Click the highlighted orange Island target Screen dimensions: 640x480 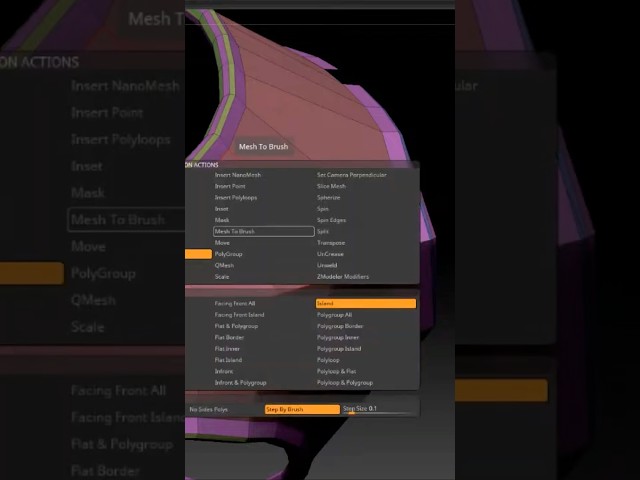coord(366,303)
